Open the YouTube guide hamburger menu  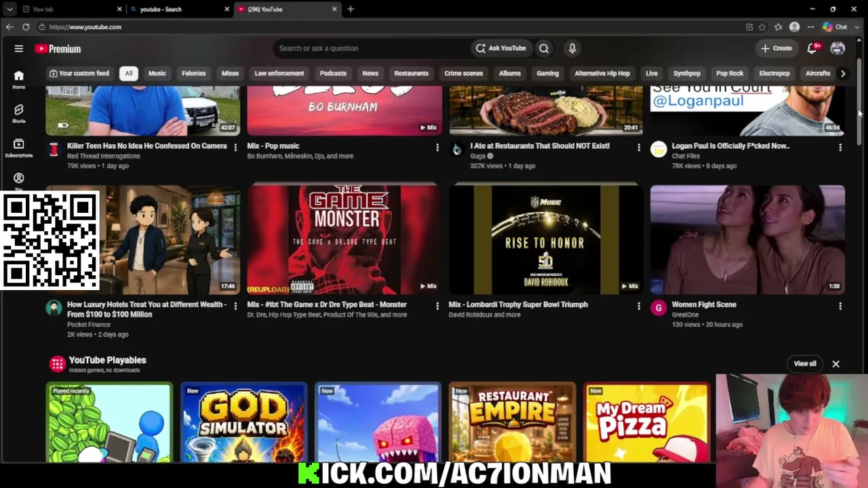click(19, 49)
